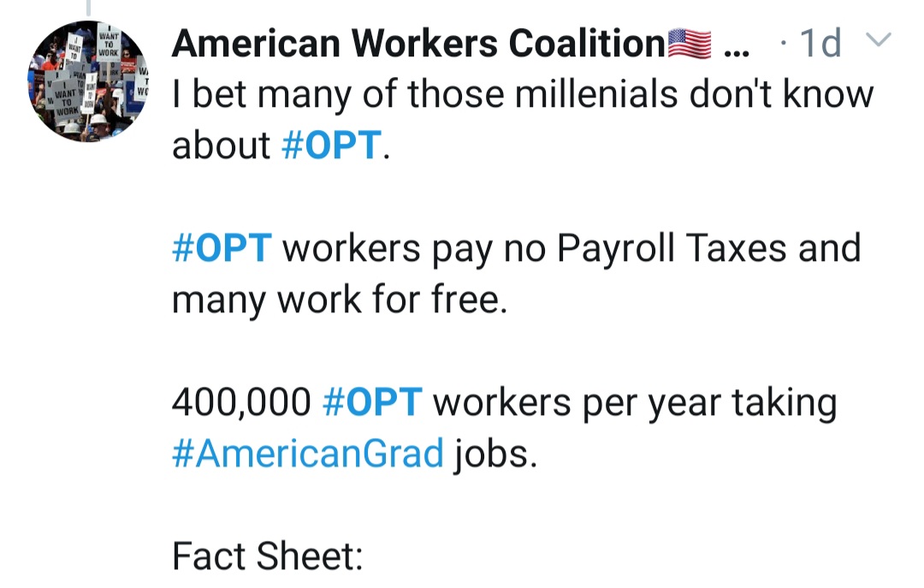Click the word "jobs." after #AmericanGrad
The width and height of the screenshot is (924, 588).
click(x=495, y=454)
